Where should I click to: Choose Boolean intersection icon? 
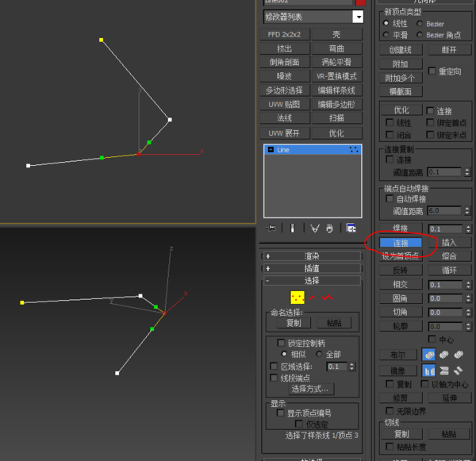click(x=459, y=355)
